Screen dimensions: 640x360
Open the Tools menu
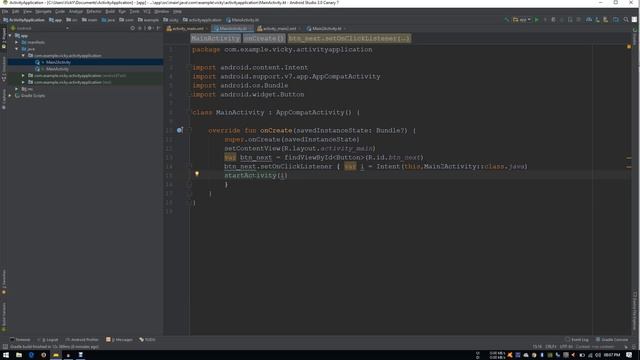coord(134,11)
